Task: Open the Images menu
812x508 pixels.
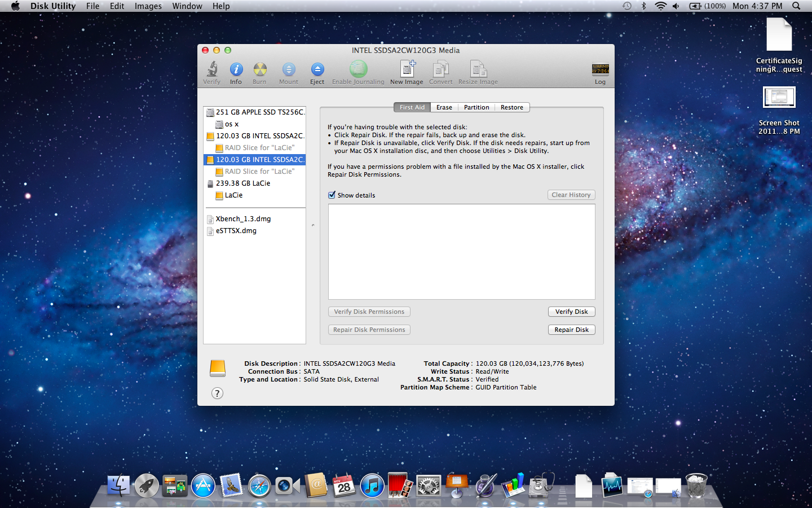Action: [148, 6]
